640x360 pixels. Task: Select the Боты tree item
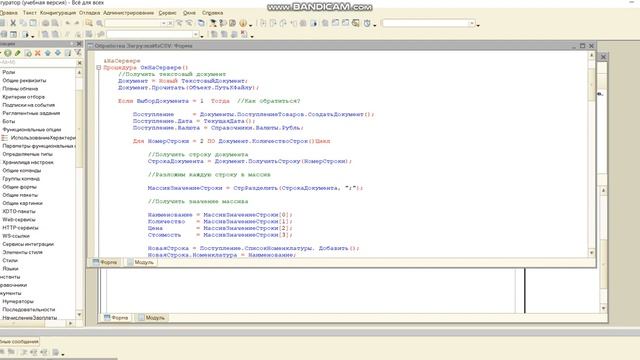(x=9, y=121)
